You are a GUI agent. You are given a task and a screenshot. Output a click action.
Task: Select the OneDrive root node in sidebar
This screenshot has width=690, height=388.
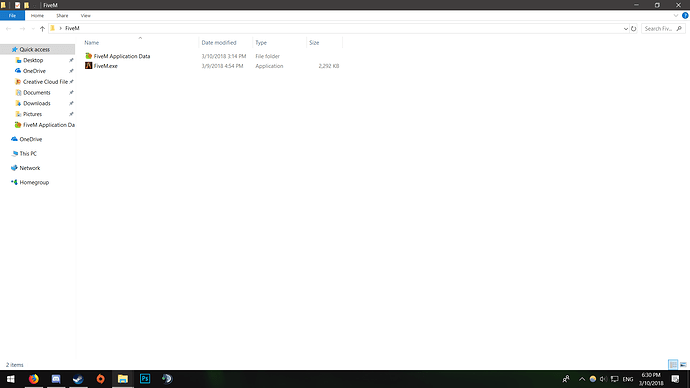tap(30, 139)
